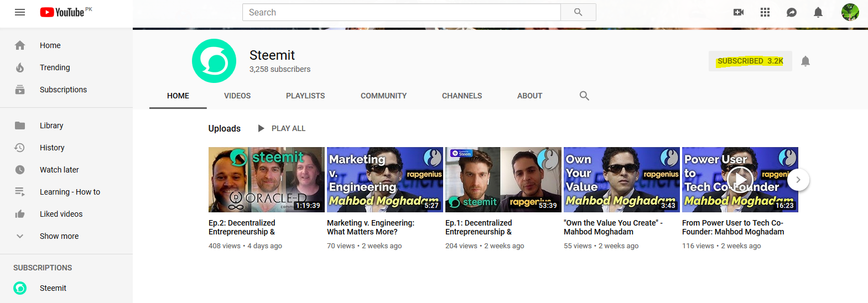Click the 408 views 4 days ago text
The height and width of the screenshot is (303, 868).
(245, 246)
